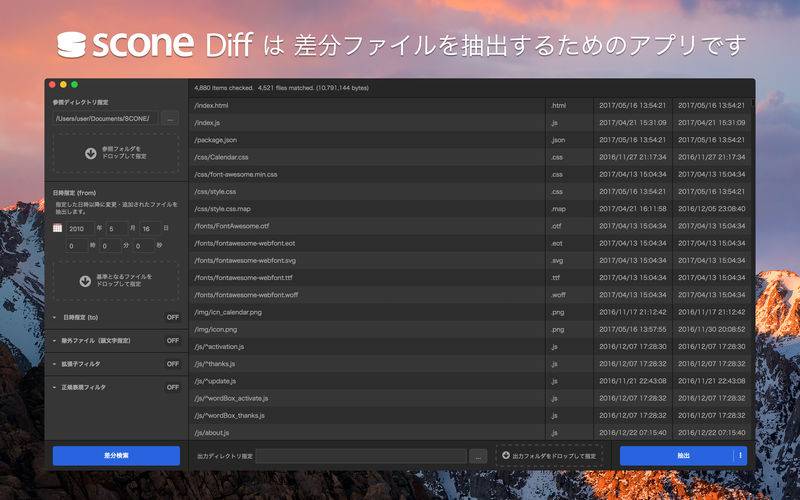Click the year field showing 2010

point(80,229)
